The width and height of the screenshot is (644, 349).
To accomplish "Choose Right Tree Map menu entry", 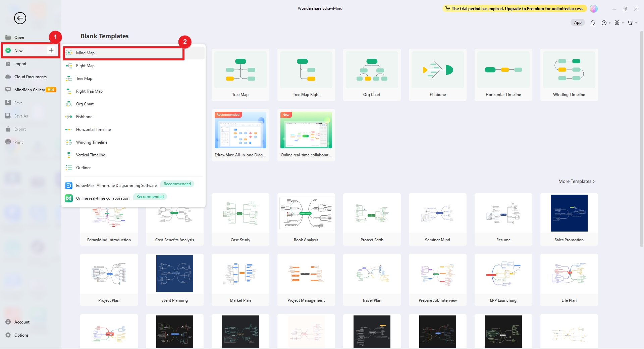I will [134, 91].
